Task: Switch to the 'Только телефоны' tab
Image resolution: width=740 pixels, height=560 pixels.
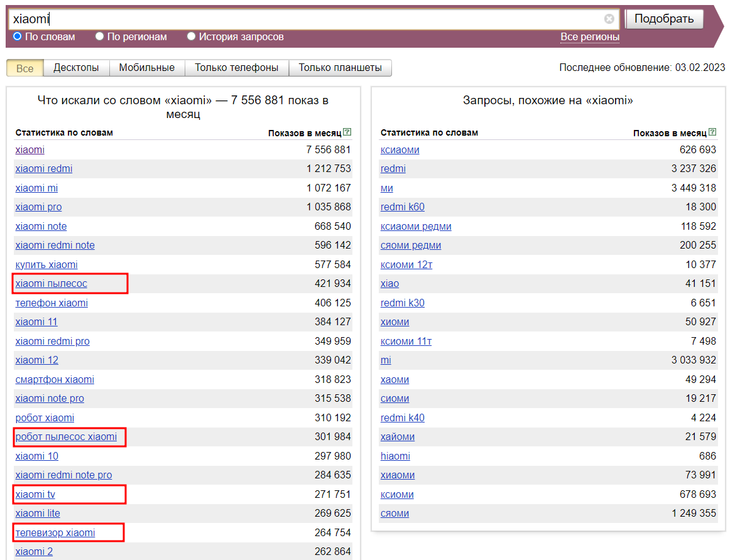Action: (236, 68)
